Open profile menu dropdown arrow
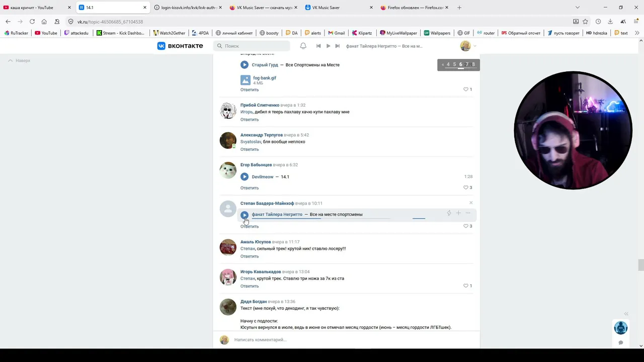Image resolution: width=644 pixels, height=362 pixels. tap(475, 46)
